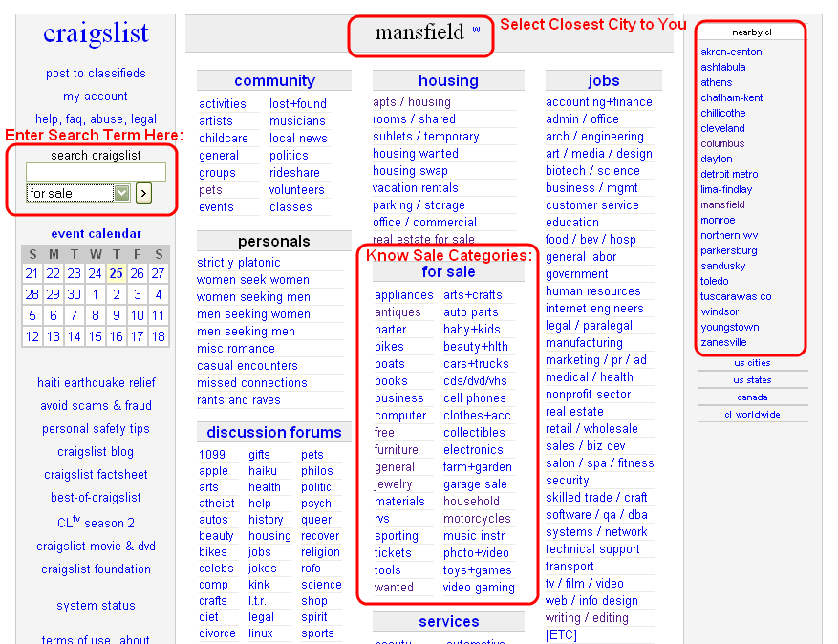
Task: Open the housing section header
Action: pyautogui.click(x=448, y=80)
